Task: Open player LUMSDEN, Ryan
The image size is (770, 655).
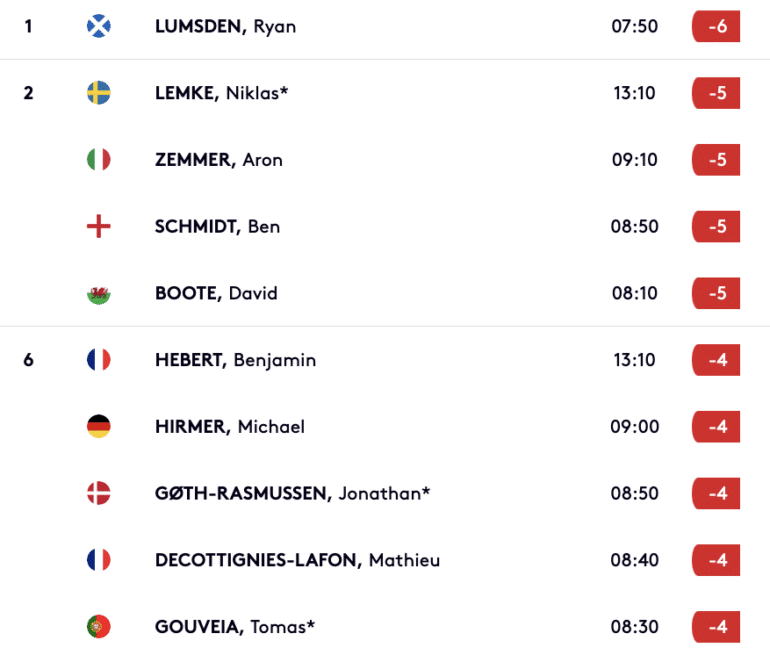Action: pyautogui.click(x=225, y=27)
